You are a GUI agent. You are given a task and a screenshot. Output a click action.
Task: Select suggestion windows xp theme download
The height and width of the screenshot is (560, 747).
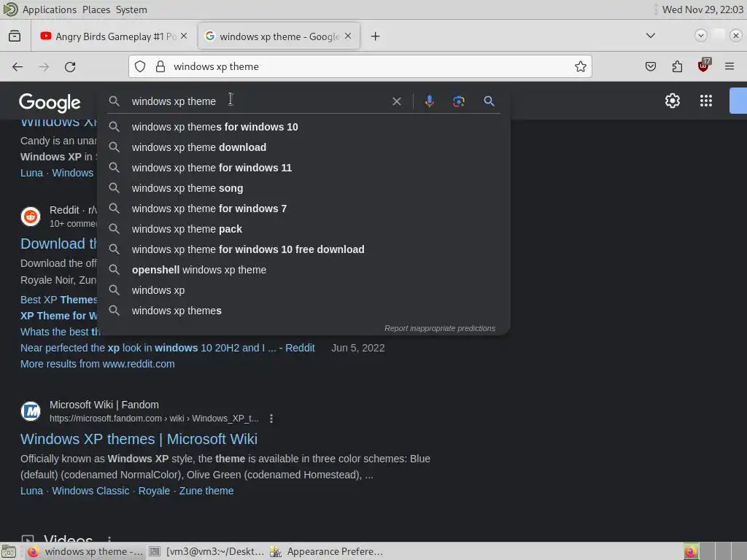tap(303, 147)
